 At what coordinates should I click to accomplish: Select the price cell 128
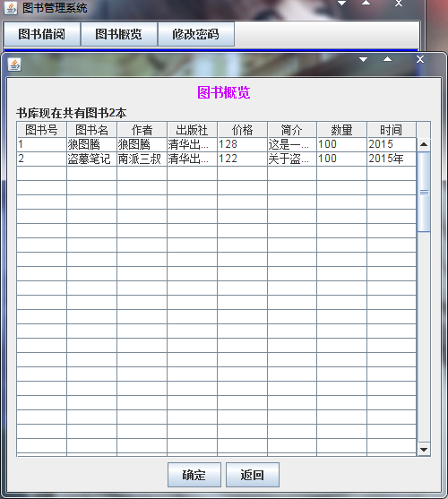coord(243,144)
